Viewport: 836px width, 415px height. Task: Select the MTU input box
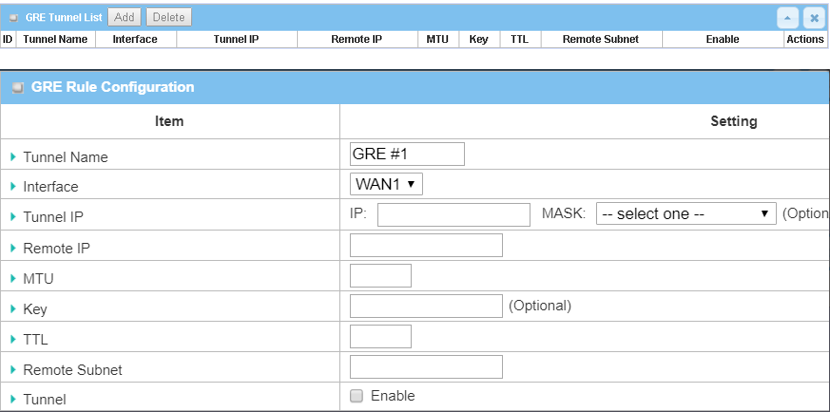click(x=380, y=276)
